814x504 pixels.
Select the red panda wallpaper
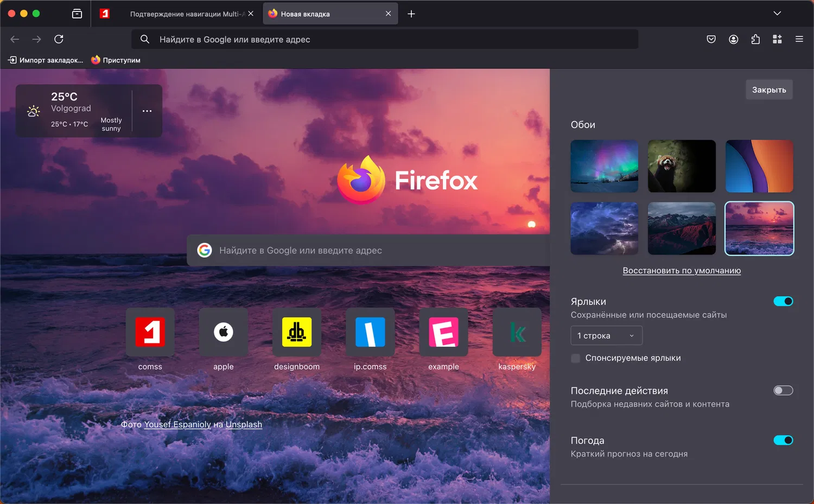[682, 166]
